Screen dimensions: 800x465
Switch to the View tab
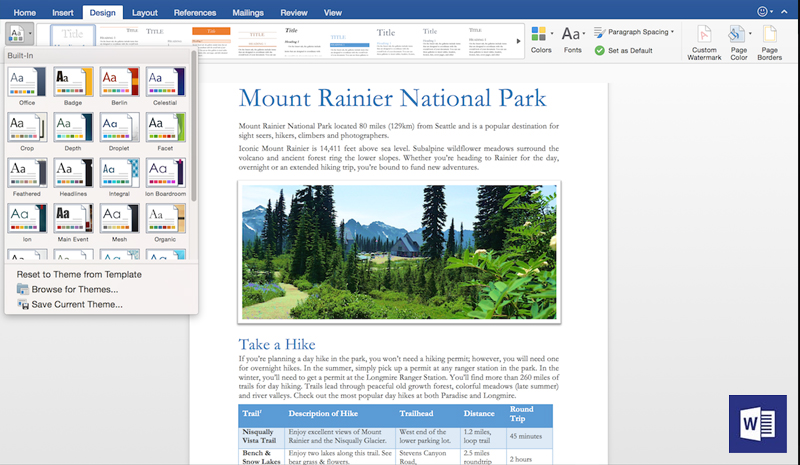[333, 13]
